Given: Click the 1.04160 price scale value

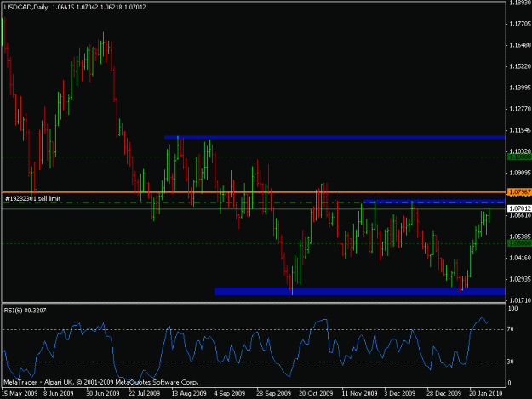Looking at the screenshot, I should tap(520, 258).
